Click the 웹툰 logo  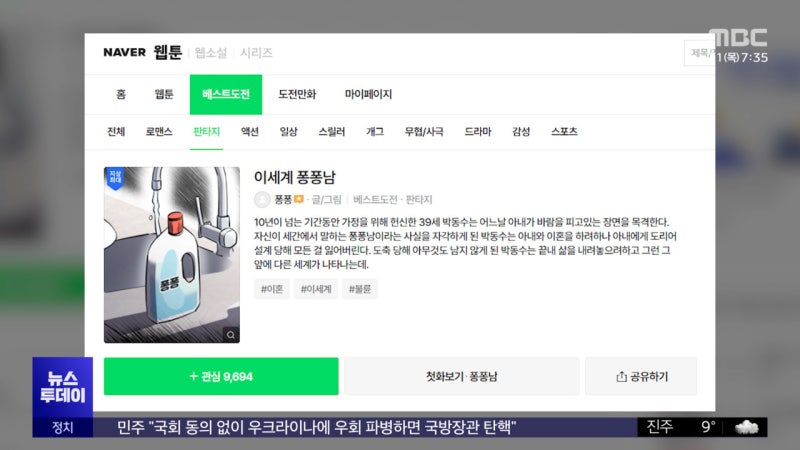(168, 53)
